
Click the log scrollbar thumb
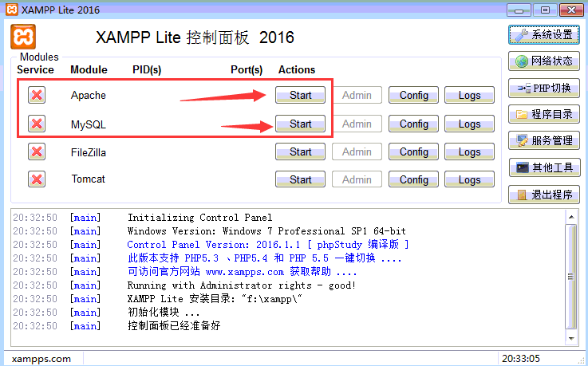tap(571, 277)
